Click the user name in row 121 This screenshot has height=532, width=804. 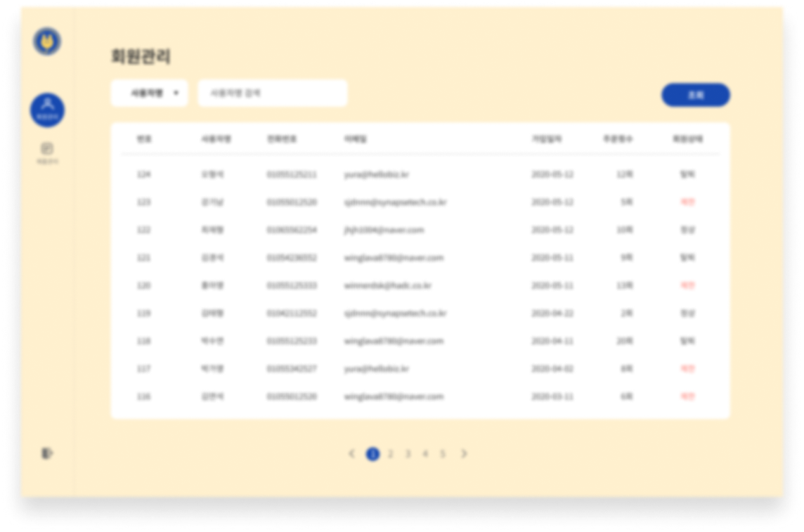[212, 257]
